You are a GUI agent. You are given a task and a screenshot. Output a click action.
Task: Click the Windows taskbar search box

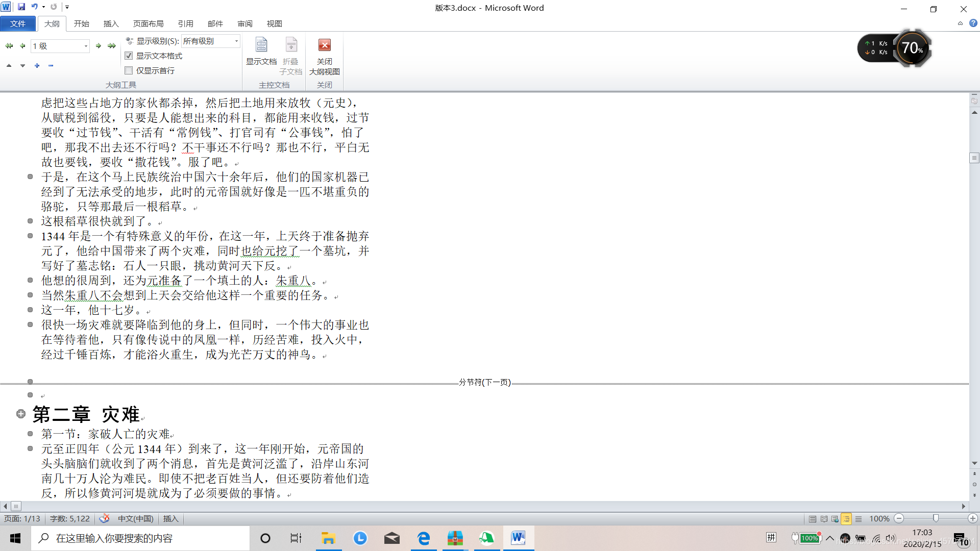pyautogui.click(x=140, y=538)
